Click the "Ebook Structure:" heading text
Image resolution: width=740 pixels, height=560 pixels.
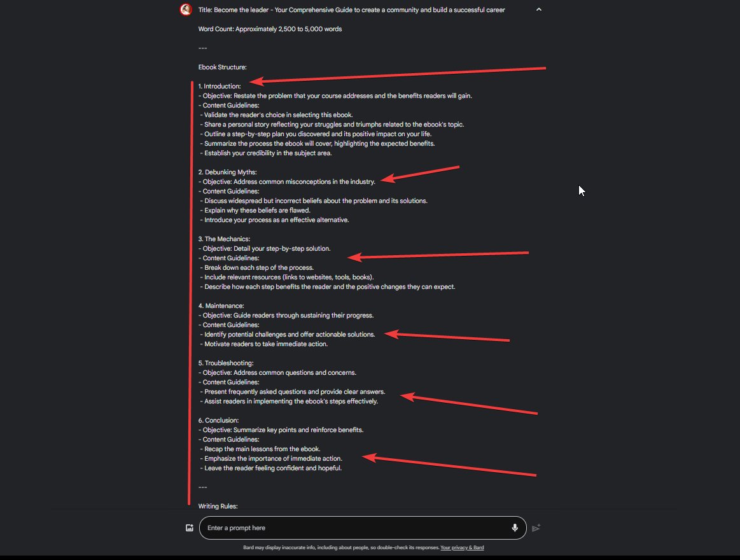(222, 67)
